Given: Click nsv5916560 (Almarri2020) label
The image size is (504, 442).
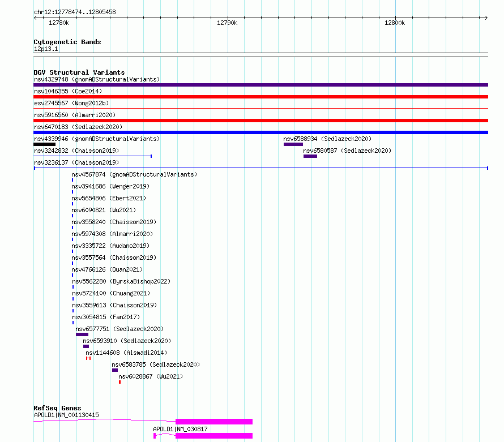Looking at the screenshot, I should click(x=75, y=115).
